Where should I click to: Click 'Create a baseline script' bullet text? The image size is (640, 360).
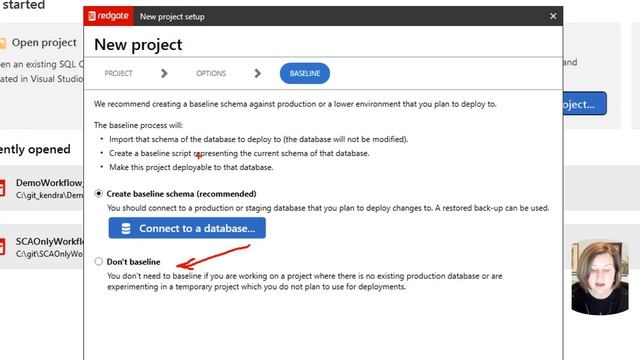(x=239, y=153)
